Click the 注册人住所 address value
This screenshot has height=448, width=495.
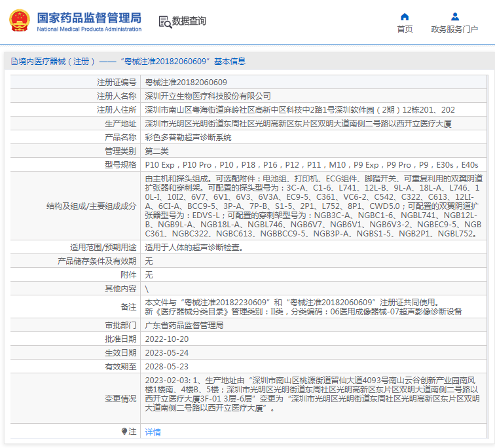tap(300, 110)
